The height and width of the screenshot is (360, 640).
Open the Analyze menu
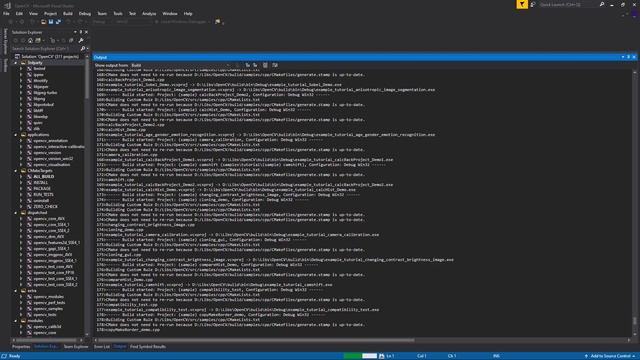(149, 13)
